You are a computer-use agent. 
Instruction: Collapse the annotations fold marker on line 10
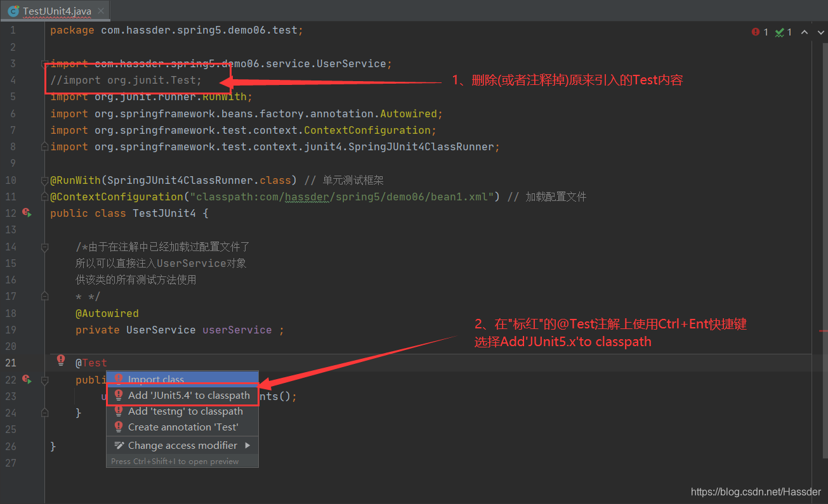(x=44, y=180)
